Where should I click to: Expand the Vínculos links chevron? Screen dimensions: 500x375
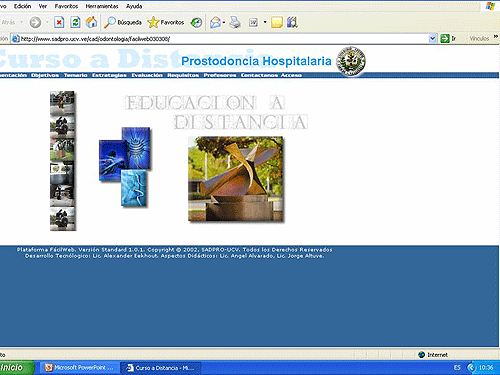496,36
